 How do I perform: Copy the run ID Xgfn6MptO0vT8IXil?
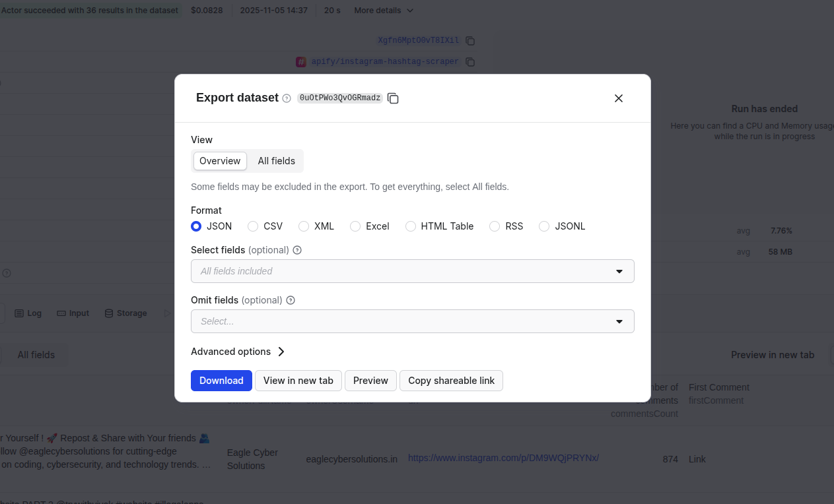[x=469, y=40]
